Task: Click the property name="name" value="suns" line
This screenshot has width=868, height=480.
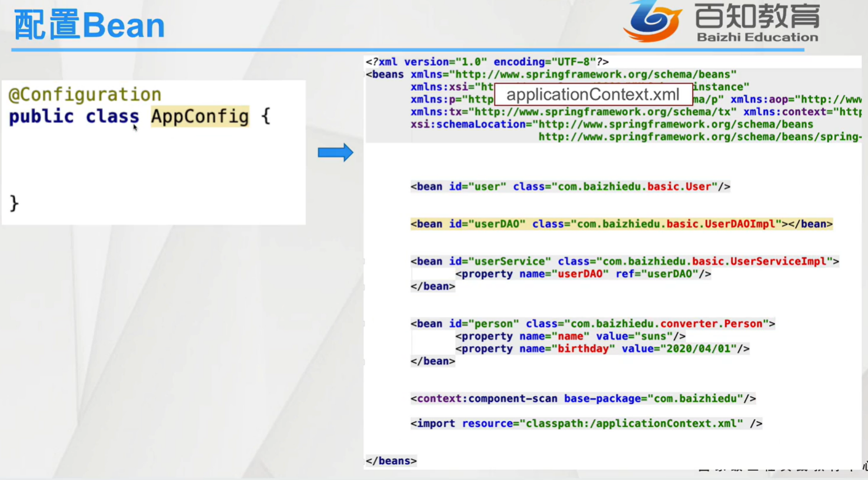Action: pos(570,336)
